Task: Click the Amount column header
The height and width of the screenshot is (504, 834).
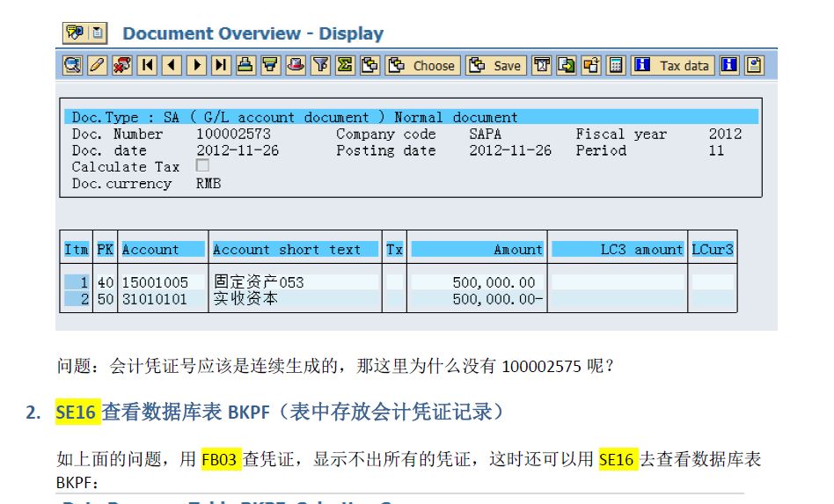Action: [x=477, y=249]
